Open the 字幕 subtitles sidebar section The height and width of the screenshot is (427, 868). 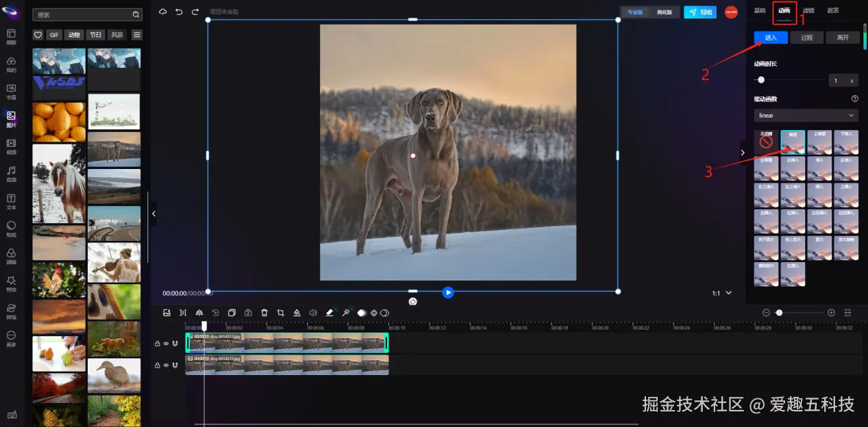tap(11, 92)
